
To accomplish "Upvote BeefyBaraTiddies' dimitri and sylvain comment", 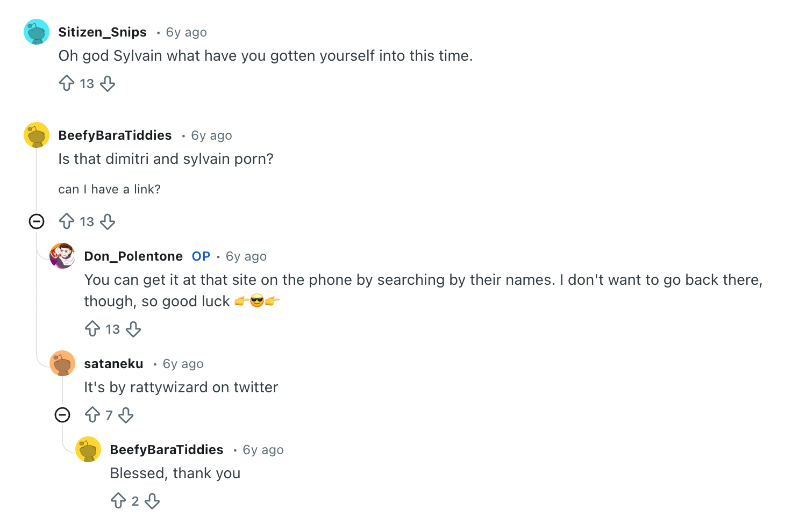I will [67, 221].
